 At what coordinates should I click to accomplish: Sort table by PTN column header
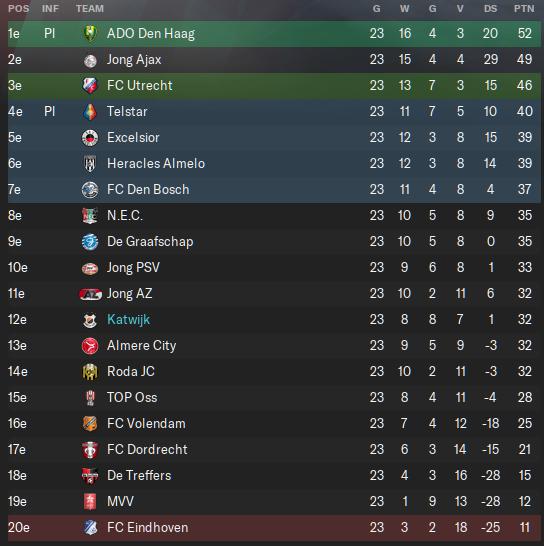(x=524, y=9)
